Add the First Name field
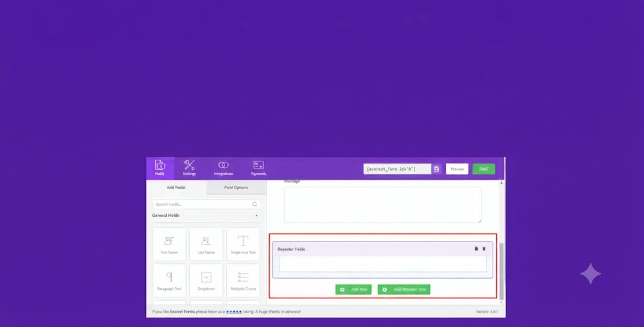The width and height of the screenshot is (644, 327). tap(169, 244)
